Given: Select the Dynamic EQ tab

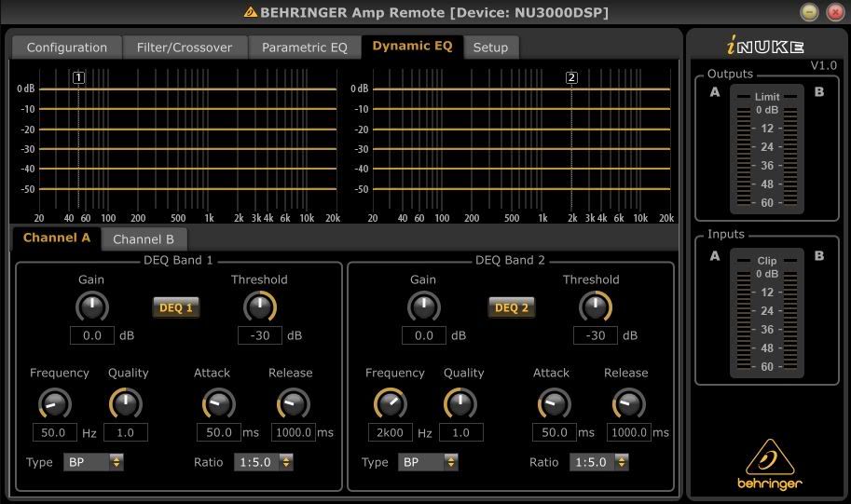Looking at the screenshot, I should pyautogui.click(x=413, y=47).
